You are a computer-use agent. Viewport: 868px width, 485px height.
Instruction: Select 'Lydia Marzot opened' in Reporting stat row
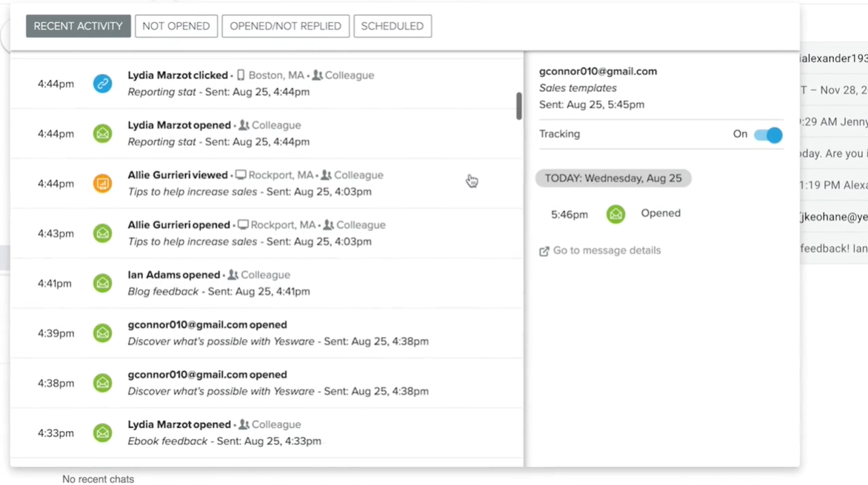pos(179,125)
